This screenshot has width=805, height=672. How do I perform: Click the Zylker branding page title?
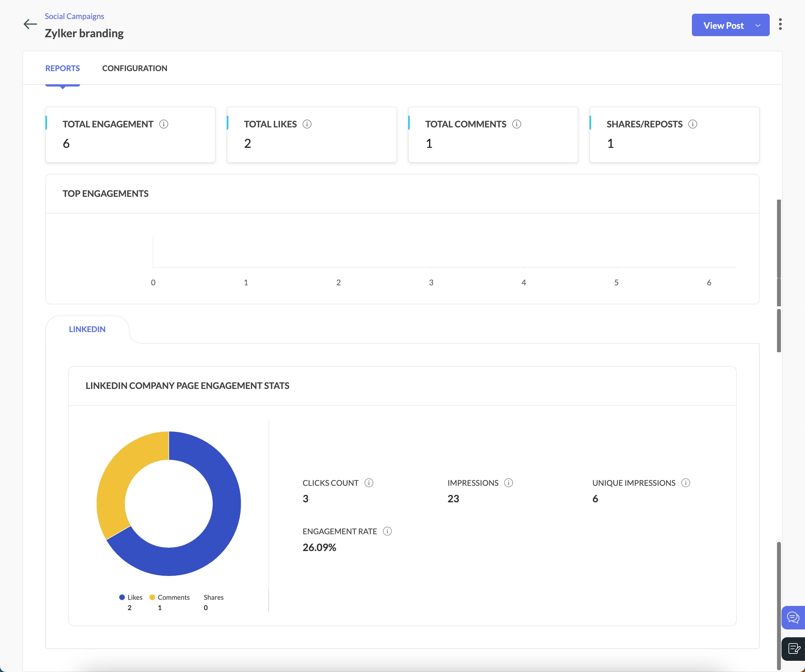84,33
